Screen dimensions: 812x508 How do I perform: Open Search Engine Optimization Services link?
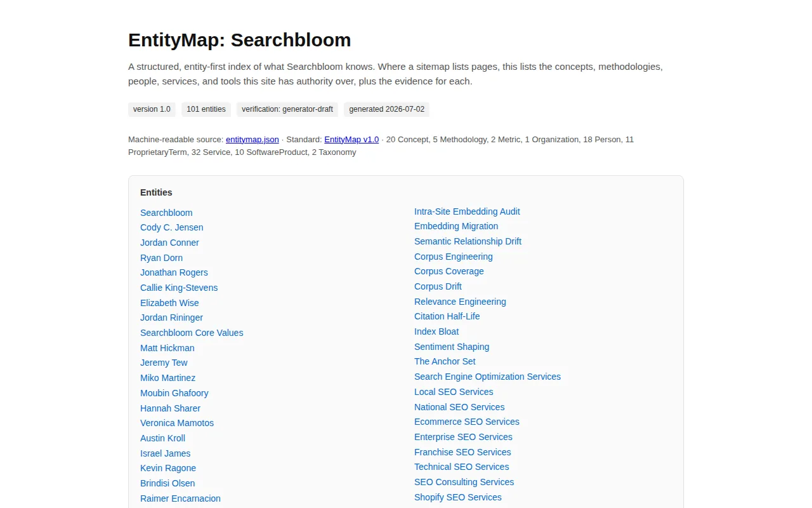(487, 377)
